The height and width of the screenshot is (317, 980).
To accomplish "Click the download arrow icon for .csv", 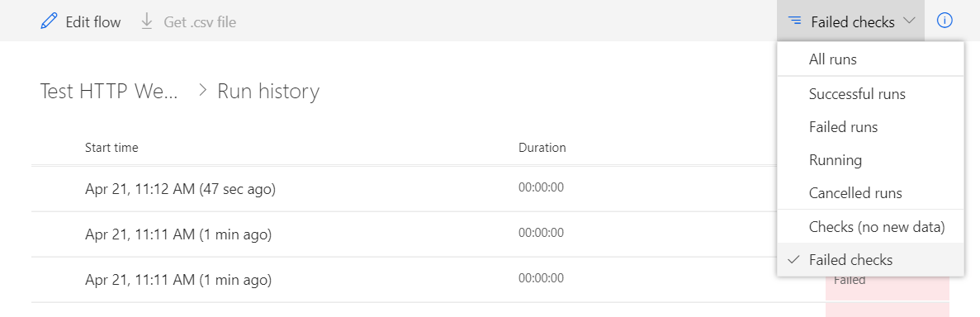I will coord(147,22).
